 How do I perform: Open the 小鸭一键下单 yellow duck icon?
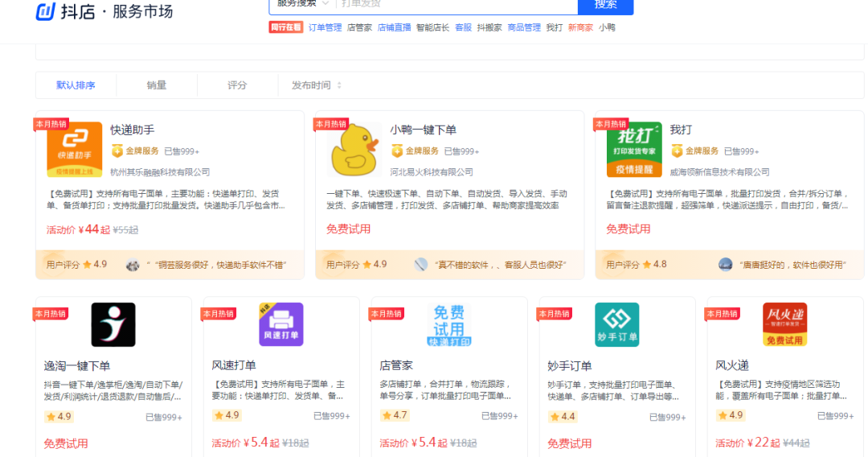[354, 150]
